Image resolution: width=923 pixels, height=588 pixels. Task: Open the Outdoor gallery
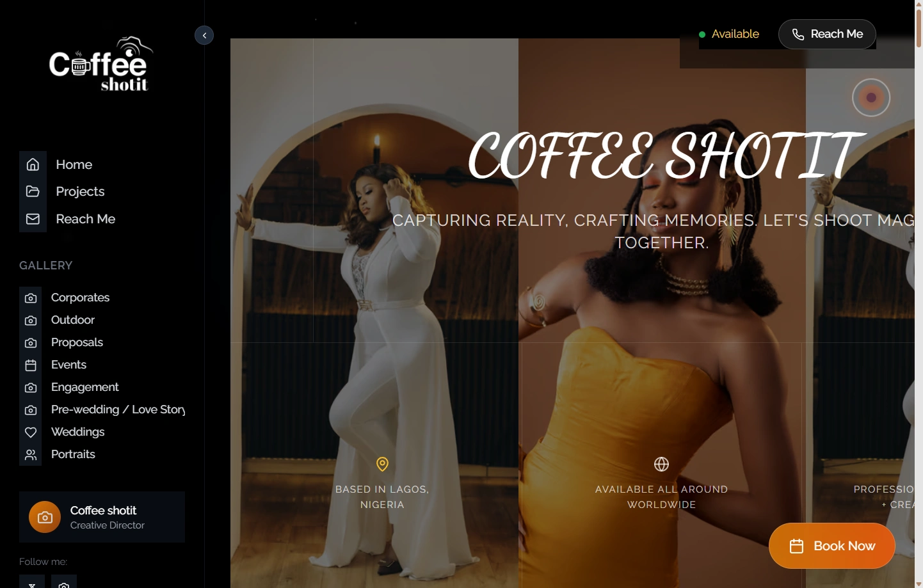click(x=72, y=320)
